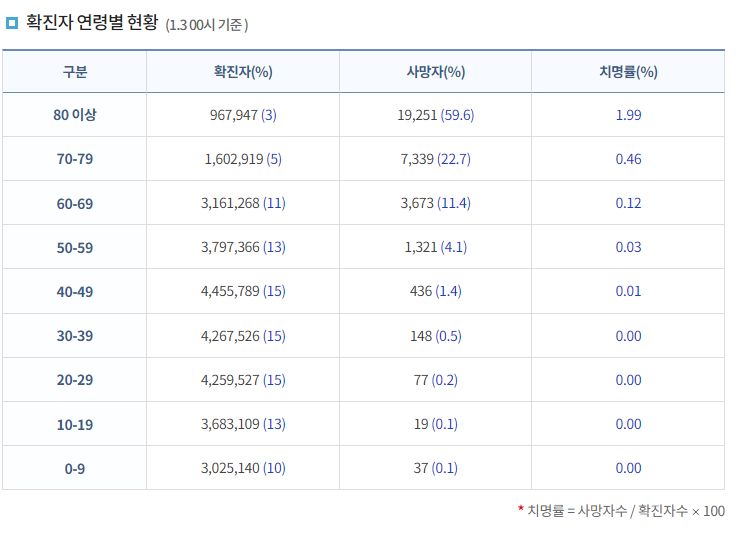Click the footnote formula 치명률 = 사망자수 / 확진자수 × 100
Screen dimensions: 737x533
(626, 510)
